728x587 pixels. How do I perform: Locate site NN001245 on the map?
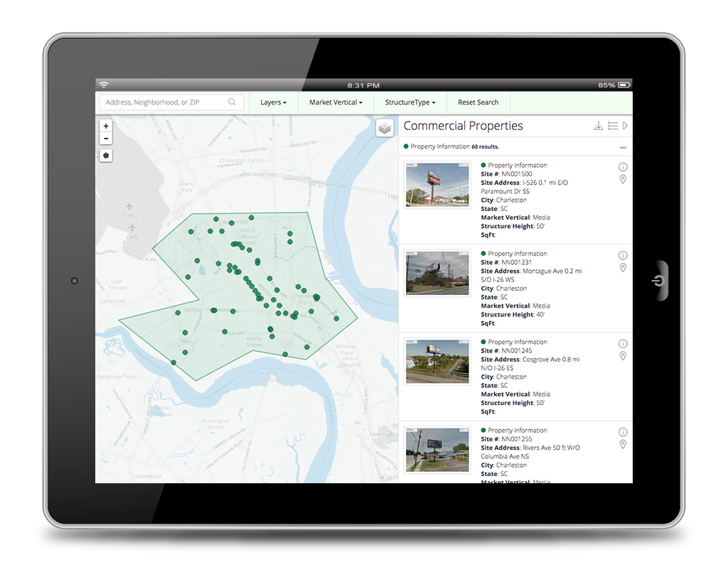(x=623, y=356)
